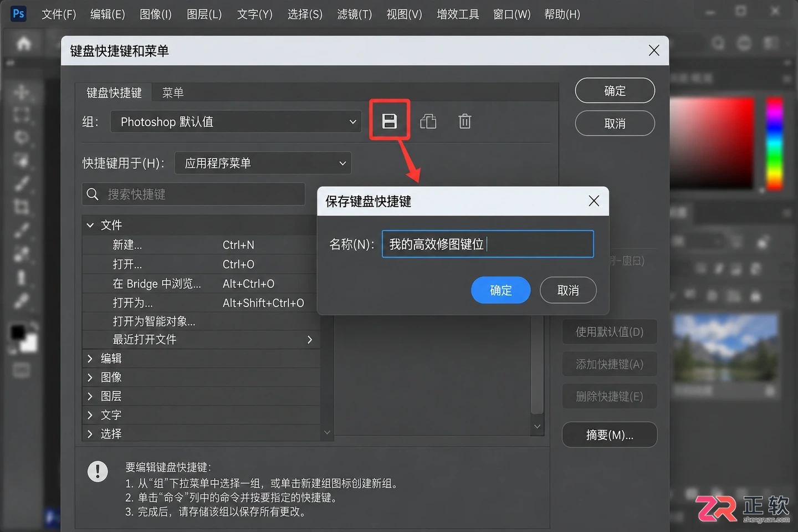The height and width of the screenshot is (532, 798).
Task: Click the delete shortcut set trash icon
Action: (465, 121)
